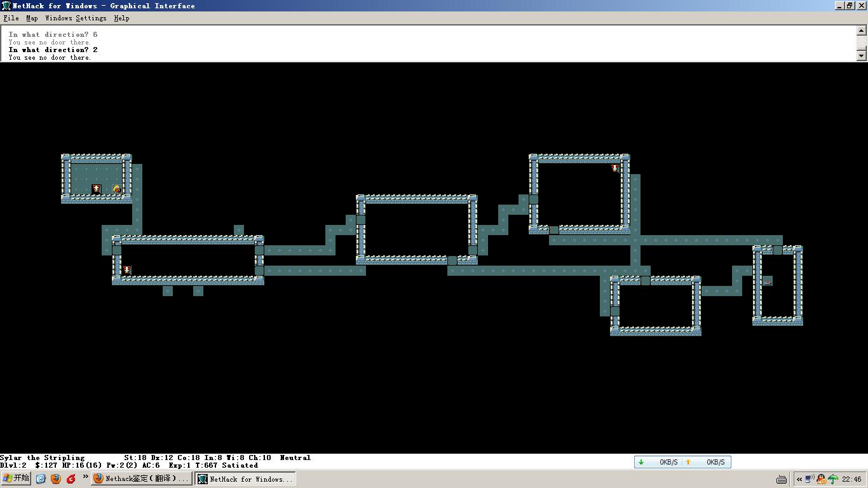Click the dead-end corridor tile above the lower-left room
The height and width of the screenshot is (488, 868).
pyautogui.click(x=239, y=230)
